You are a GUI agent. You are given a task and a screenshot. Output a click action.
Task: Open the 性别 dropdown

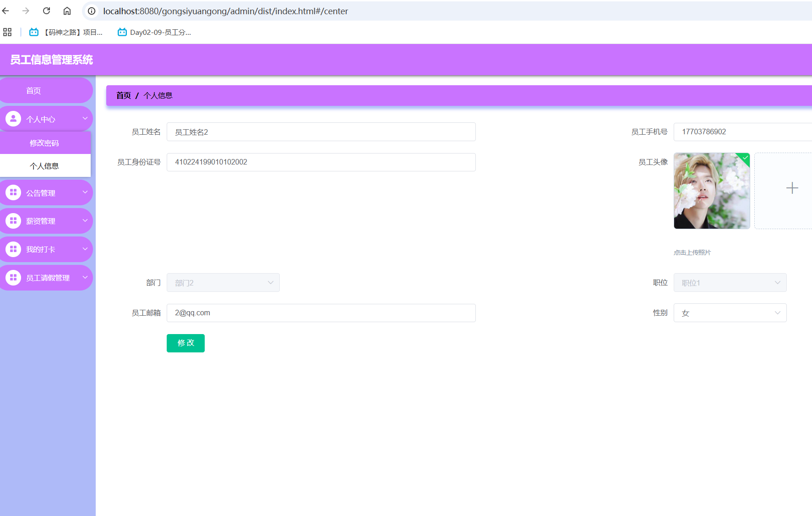pos(730,313)
